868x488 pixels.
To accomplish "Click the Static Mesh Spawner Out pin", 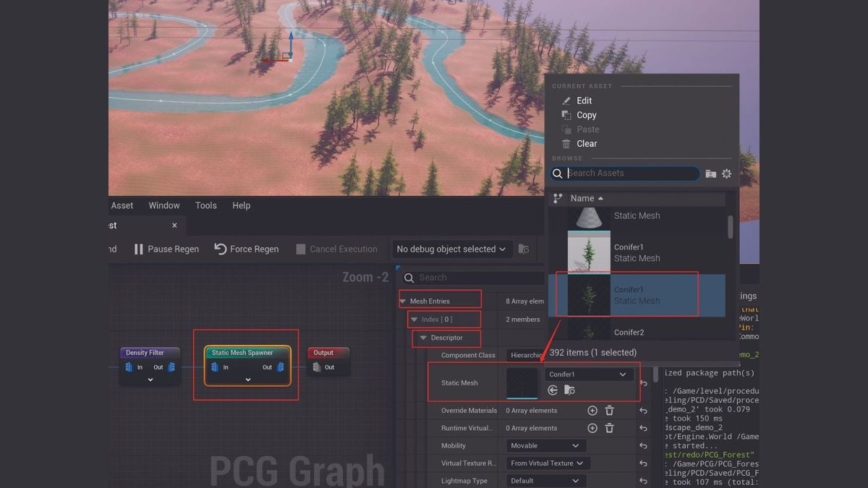I will click(281, 367).
